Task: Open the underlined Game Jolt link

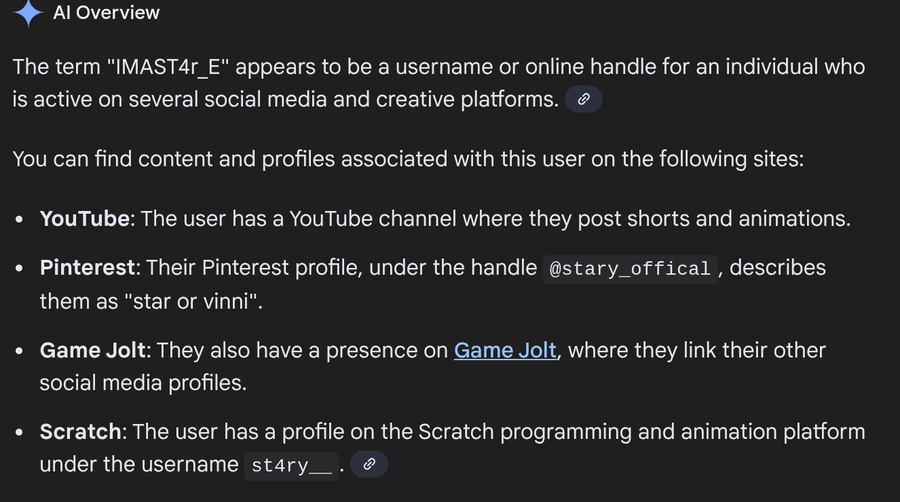Action: pos(505,351)
